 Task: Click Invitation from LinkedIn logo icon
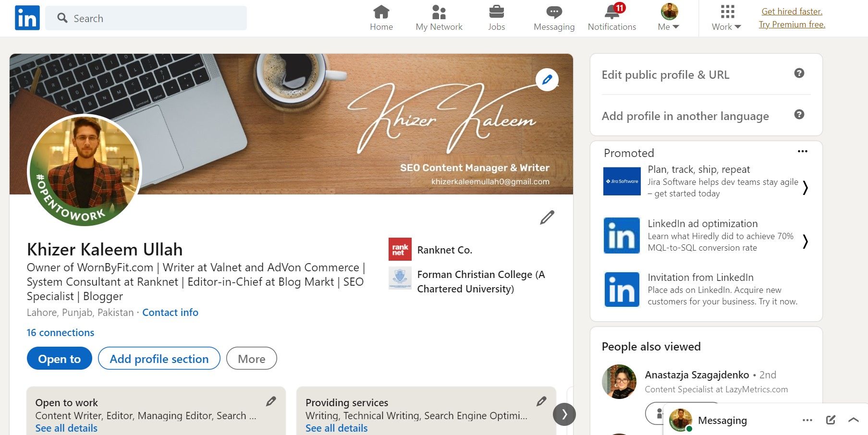tap(622, 290)
